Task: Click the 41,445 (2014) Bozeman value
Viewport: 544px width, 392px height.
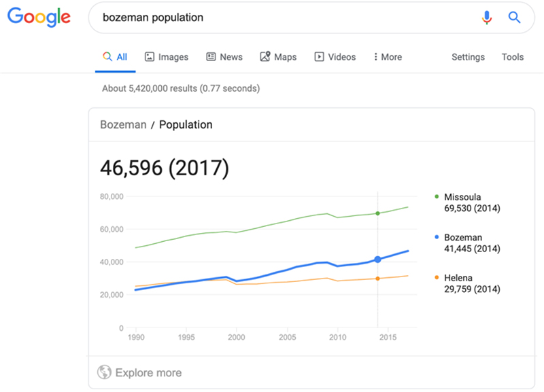Action: (x=472, y=249)
